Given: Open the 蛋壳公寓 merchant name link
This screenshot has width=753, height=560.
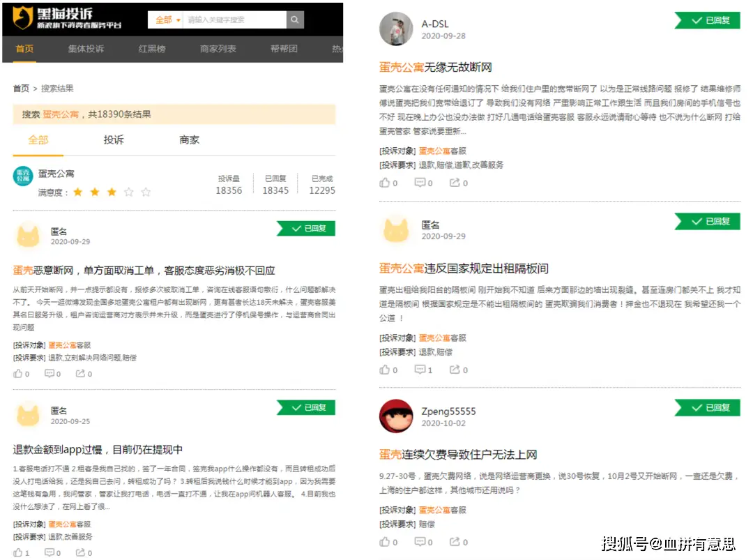Looking at the screenshot, I should [56, 174].
